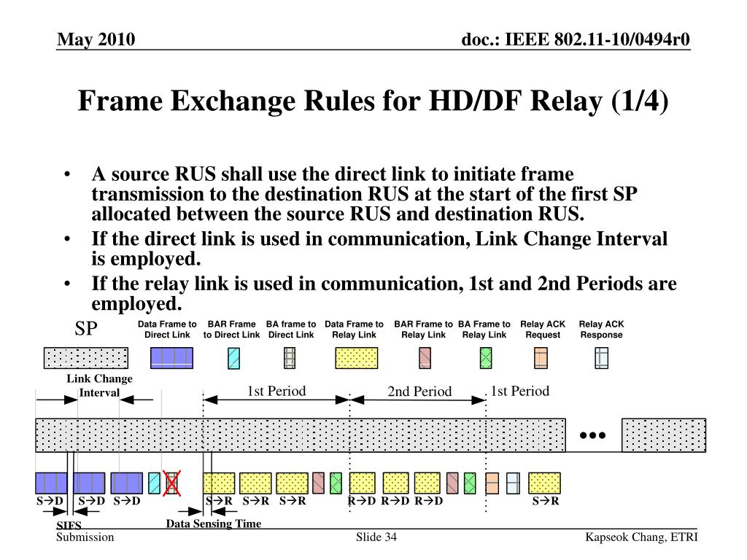Click the "Link Change Interval" label
The image size is (747, 560).
(x=99, y=386)
